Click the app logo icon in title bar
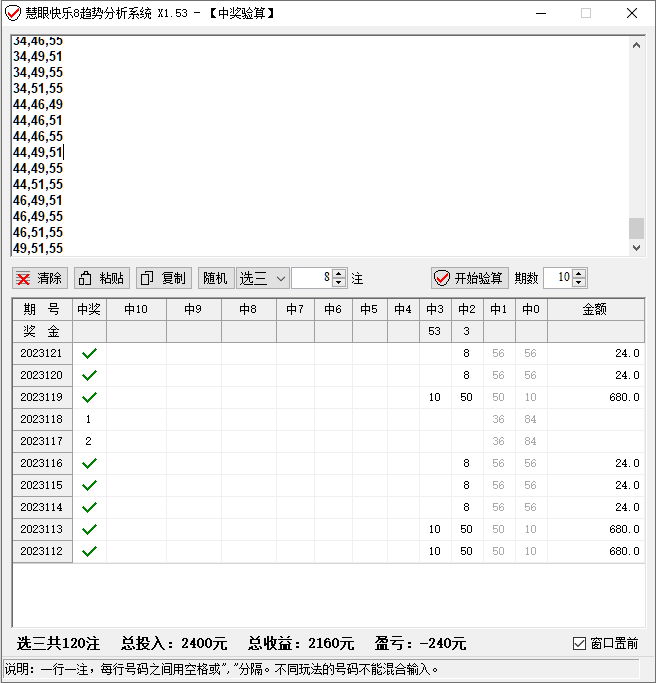656x683 pixels. click(x=13, y=13)
